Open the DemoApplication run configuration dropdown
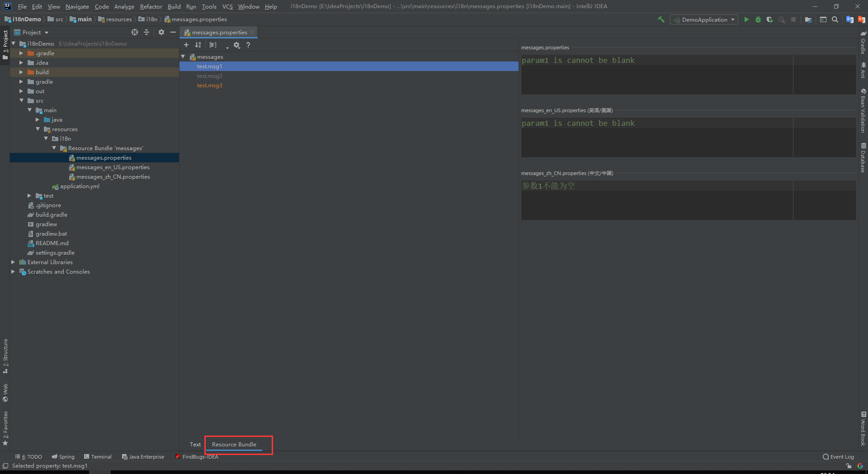 [x=732, y=19]
